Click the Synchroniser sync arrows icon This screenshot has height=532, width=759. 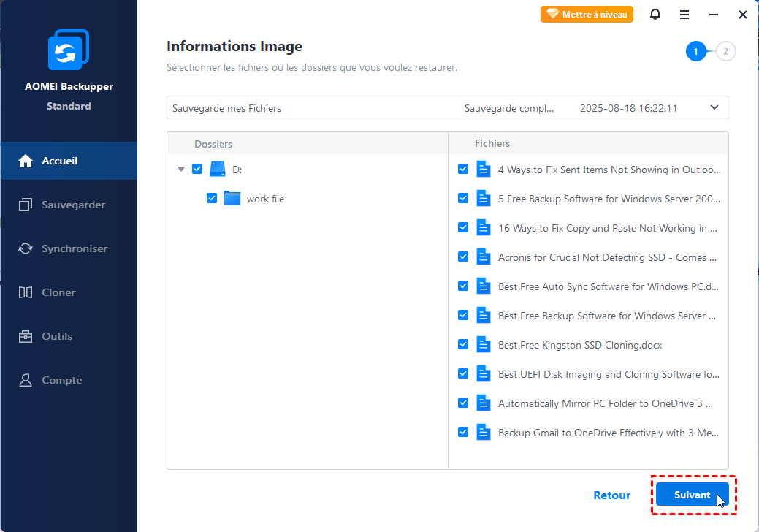[x=26, y=248]
